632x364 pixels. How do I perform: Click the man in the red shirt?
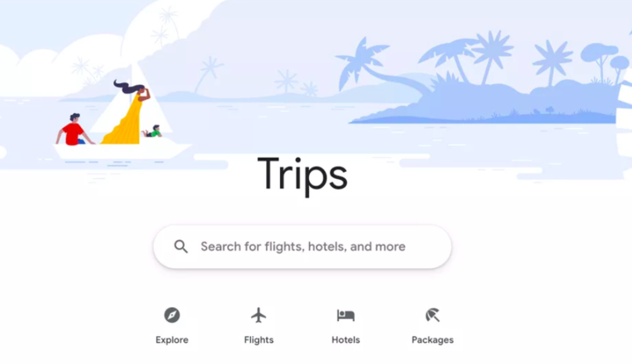click(74, 130)
